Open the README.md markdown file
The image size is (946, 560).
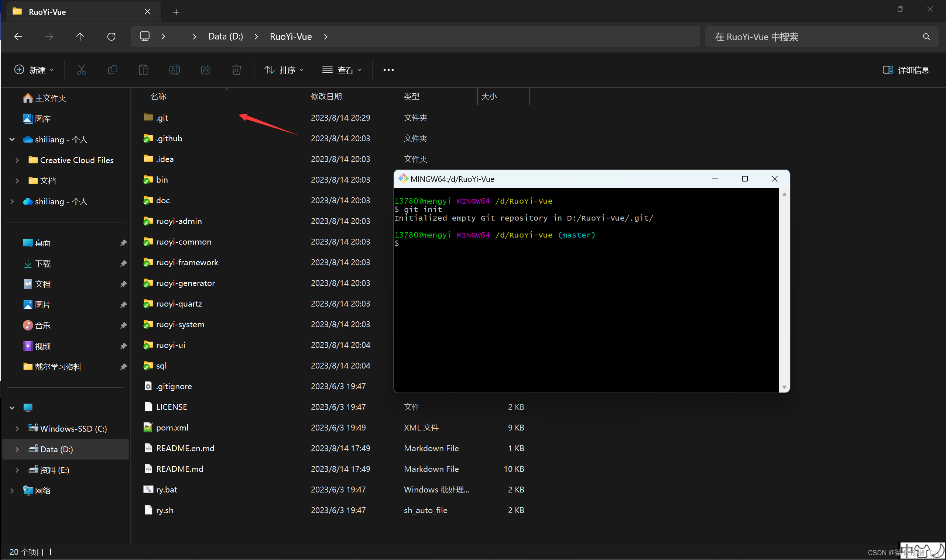pos(180,469)
